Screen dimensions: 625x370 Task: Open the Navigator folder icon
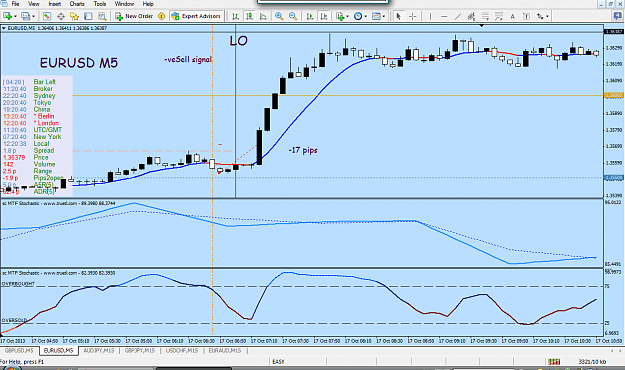coord(74,16)
